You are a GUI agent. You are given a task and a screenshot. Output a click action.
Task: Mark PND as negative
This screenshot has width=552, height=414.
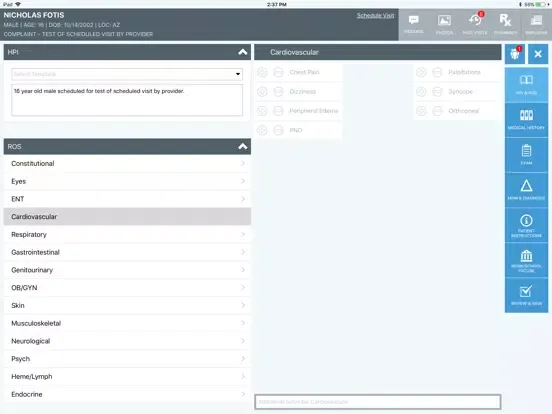pyautogui.click(x=278, y=130)
